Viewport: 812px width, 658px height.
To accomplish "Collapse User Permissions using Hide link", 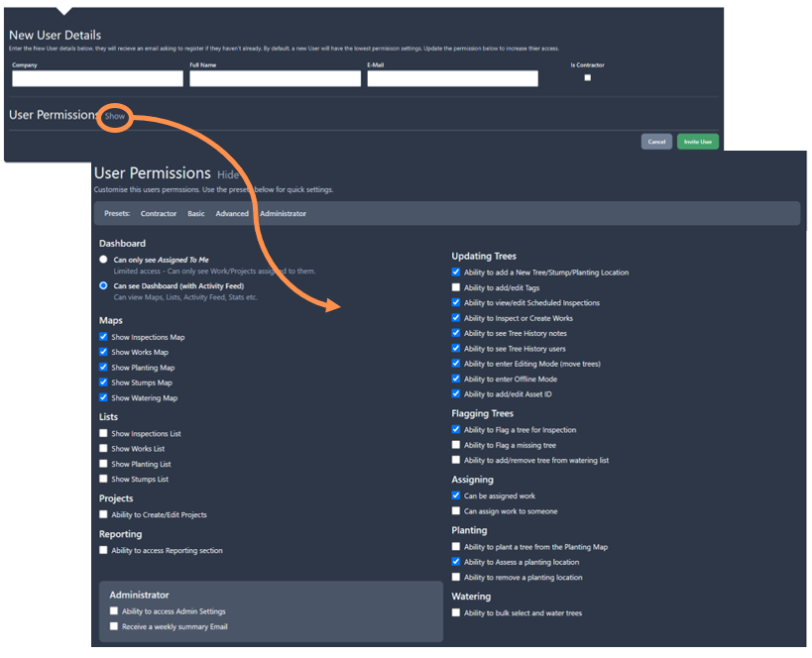I will (x=228, y=174).
